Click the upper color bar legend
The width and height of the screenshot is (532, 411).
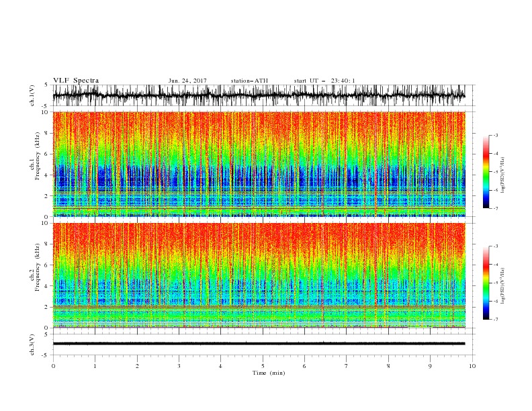click(x=486, y=171)
